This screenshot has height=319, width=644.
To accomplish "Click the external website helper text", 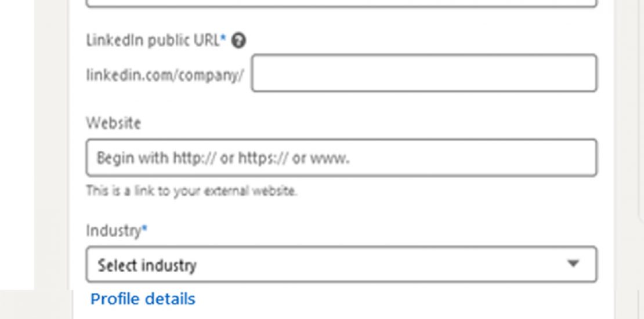I will tap(191, 190).
